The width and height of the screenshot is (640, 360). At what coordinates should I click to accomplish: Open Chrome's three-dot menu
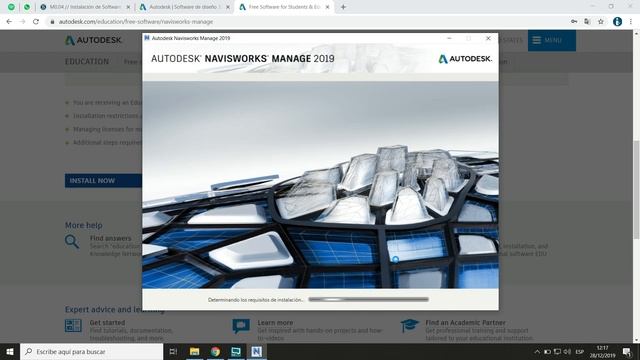click(x=631, y=22)
